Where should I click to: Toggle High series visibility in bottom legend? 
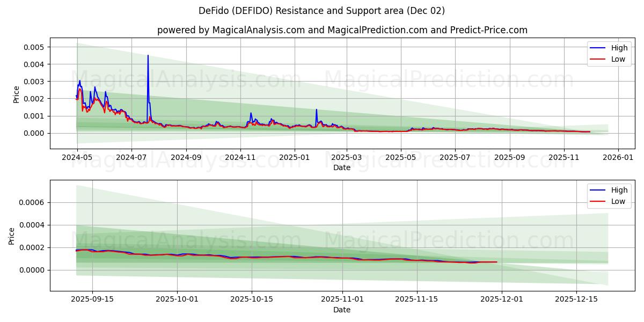click(x=617, y=189)
